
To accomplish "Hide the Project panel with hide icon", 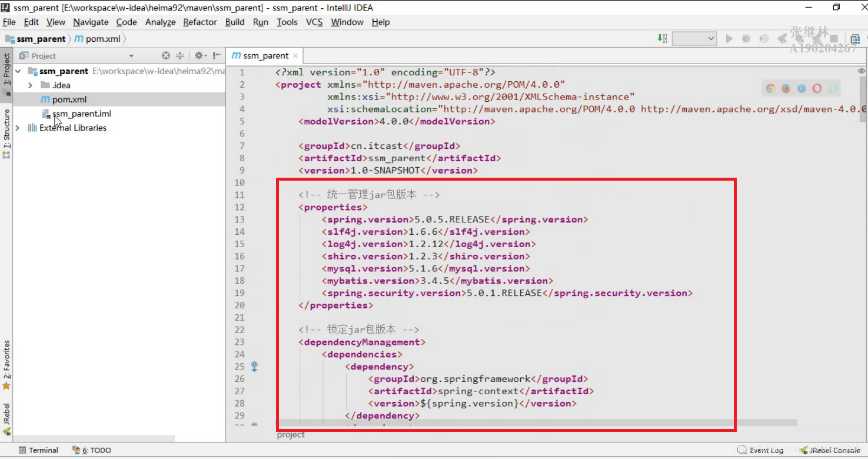I will tap(217, 55).
